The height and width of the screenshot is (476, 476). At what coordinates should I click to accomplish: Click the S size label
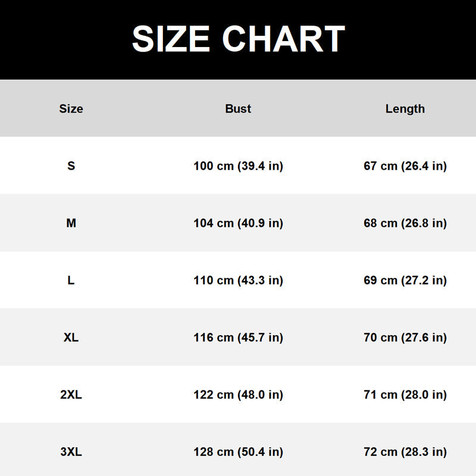coord(71,166)
